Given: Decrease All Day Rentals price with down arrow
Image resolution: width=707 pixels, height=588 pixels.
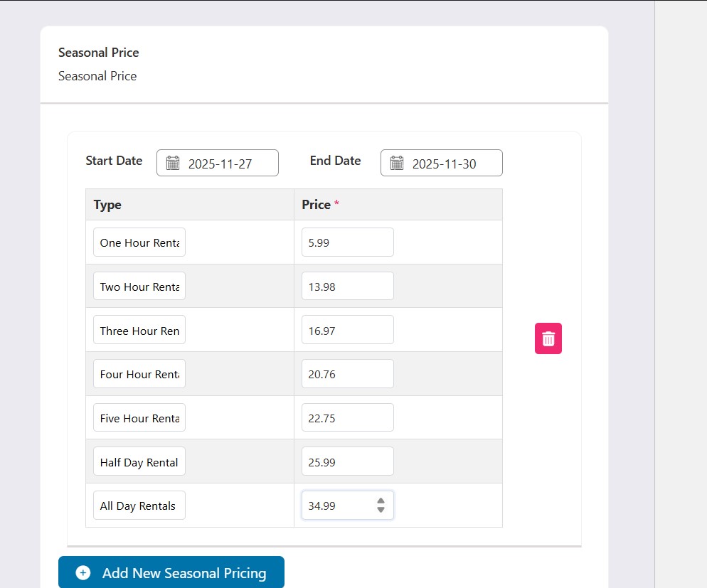Looking at the screenshot, I should tap(381, 510).
